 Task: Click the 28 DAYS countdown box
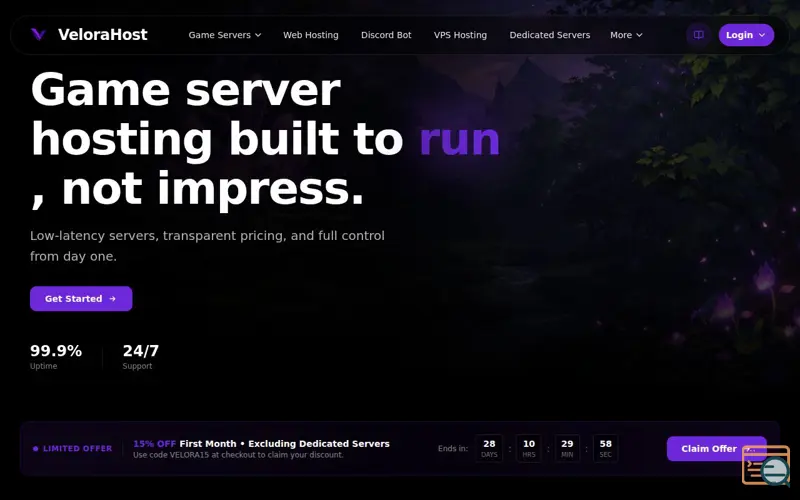[489, 448]
